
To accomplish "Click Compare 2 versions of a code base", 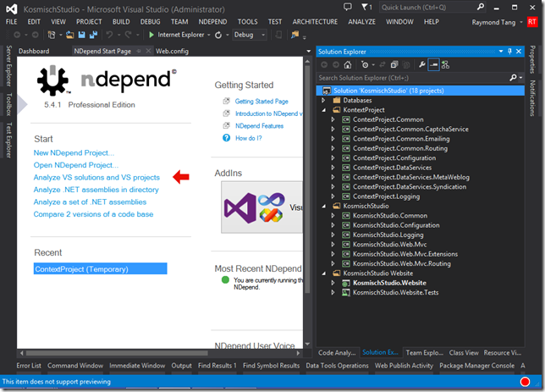I will pos(93,214).
